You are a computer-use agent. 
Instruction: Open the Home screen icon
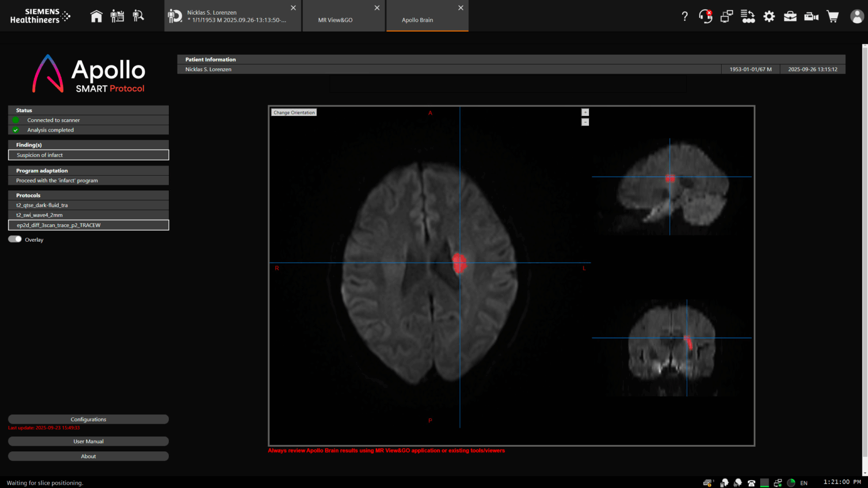pyautogui.click(x=96, y=16)
